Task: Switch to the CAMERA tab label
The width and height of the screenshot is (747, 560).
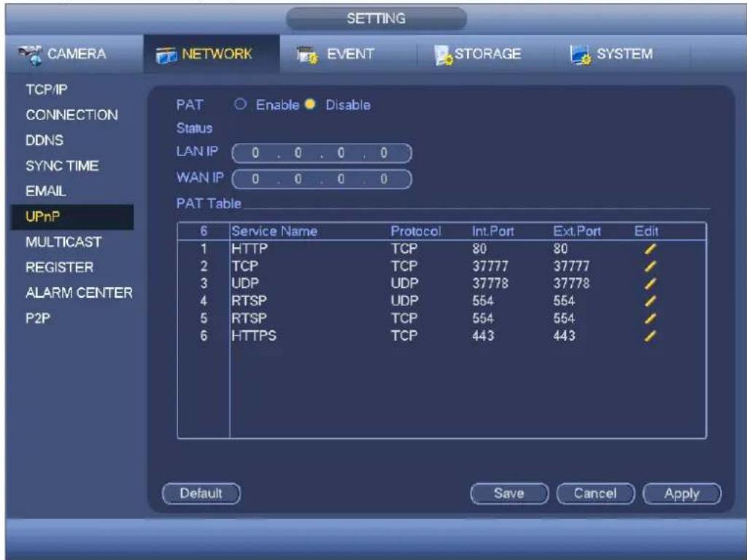Action: [x=77, y=54]
